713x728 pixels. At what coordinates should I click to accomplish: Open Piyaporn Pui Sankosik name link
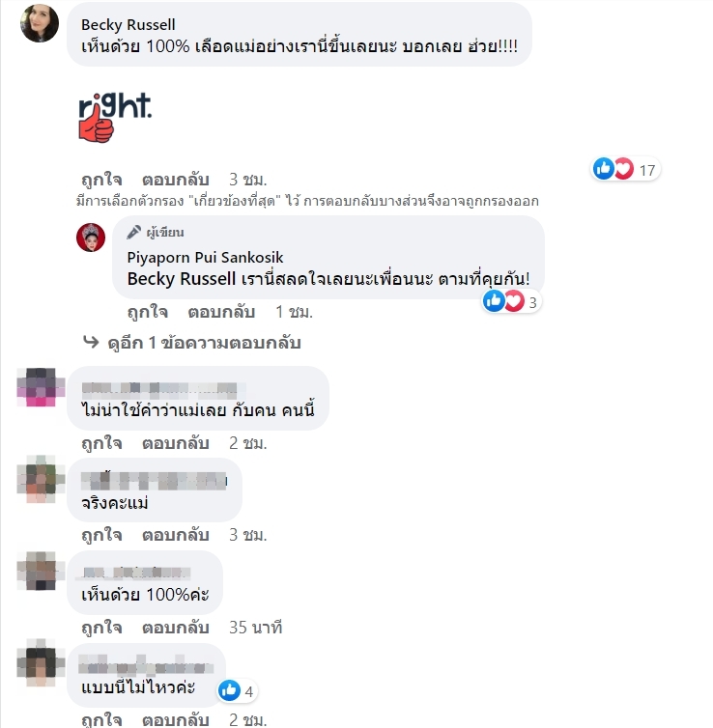pyautogui.click(x=206, y=257)
